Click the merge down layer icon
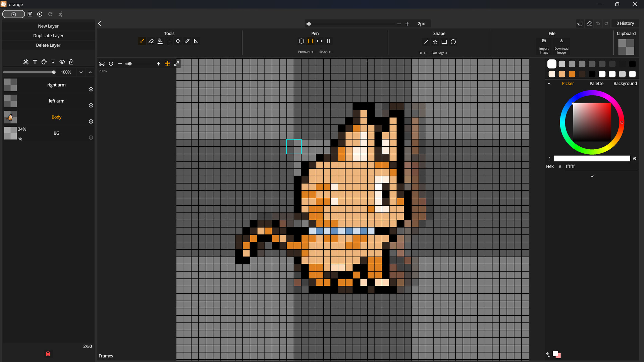 tap(53, 62)
